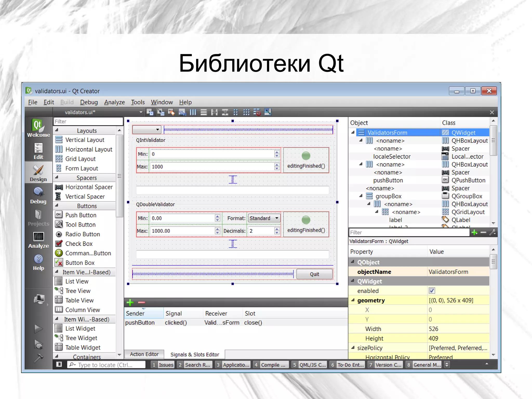Viewport: 532px width, 399px height.
Task: Collapse the geometry property
Action: pyautogui.click(x=353, y=300)
